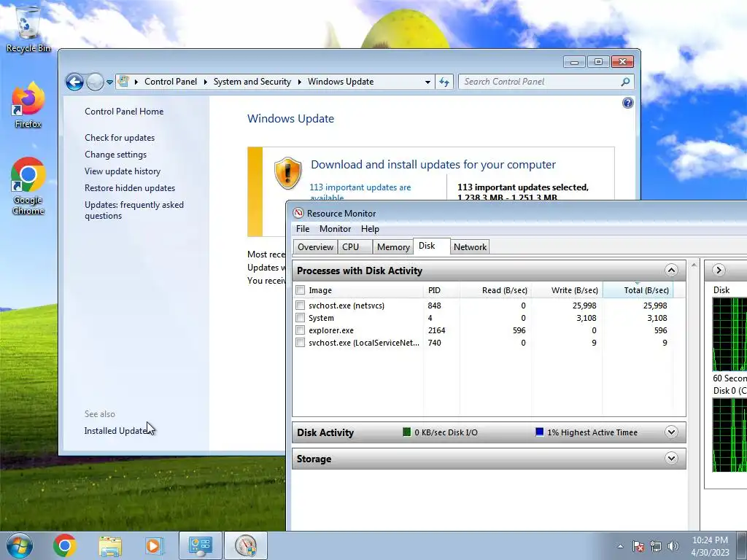Switch to the CPU tab
747x560 pixels.
pyautogui.click(x=355, y=246)
